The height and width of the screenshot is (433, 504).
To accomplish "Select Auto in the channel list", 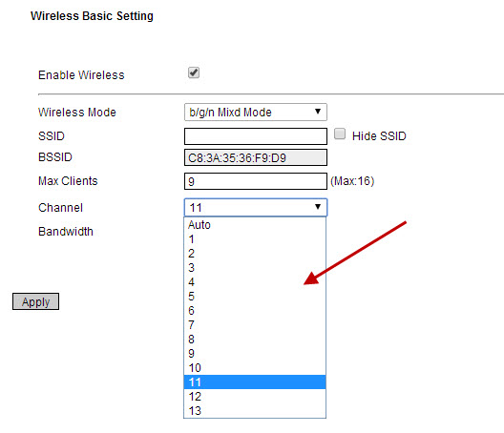I will pos(255,225).
